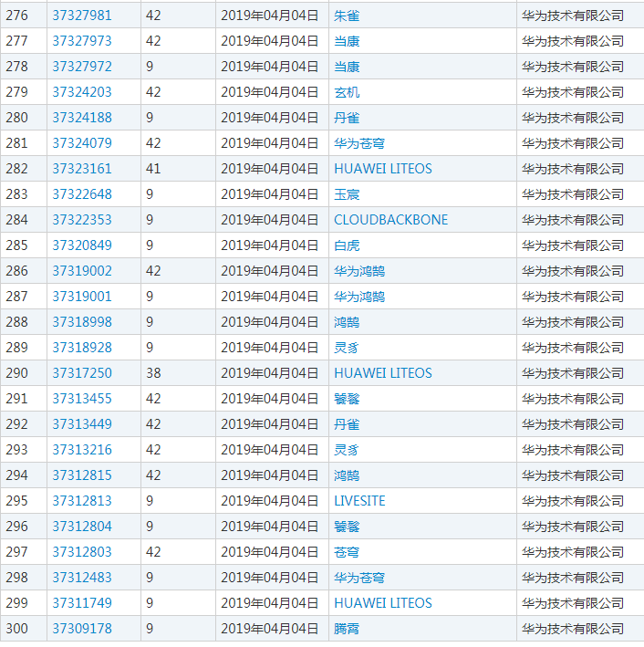Click HUAWEI LITEOS in row 299
The height and width of the screenshot is (647, 644).
pos(383,603)
